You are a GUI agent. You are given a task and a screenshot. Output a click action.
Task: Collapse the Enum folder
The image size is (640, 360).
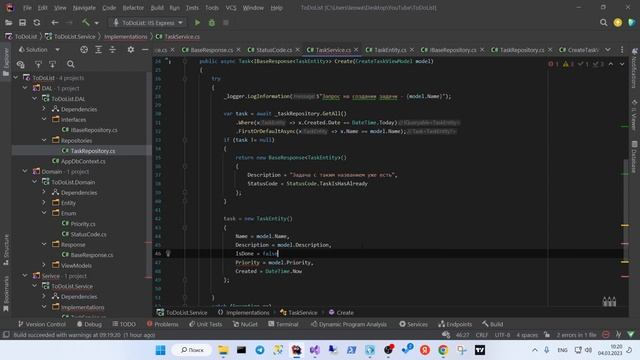(44, 213)
